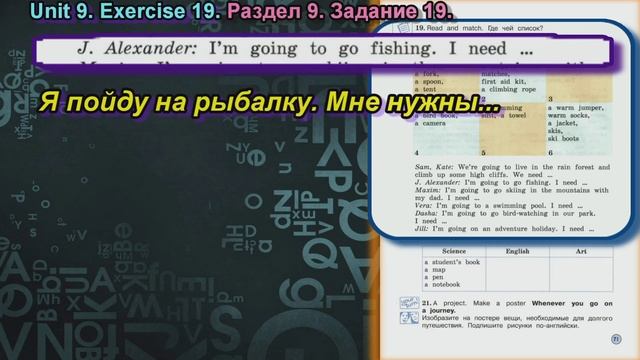This screenshot has height=360, width=640.
Task: Click the "Science" column header
Action: coord(453,251)
